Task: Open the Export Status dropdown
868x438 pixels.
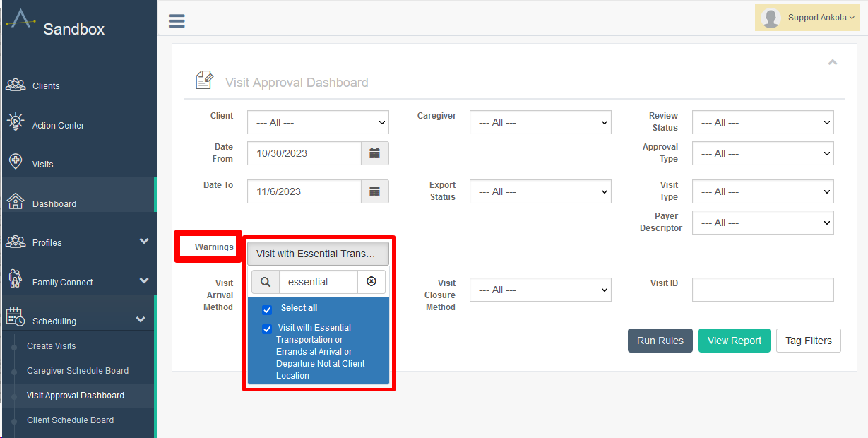Action: (540, 191)
